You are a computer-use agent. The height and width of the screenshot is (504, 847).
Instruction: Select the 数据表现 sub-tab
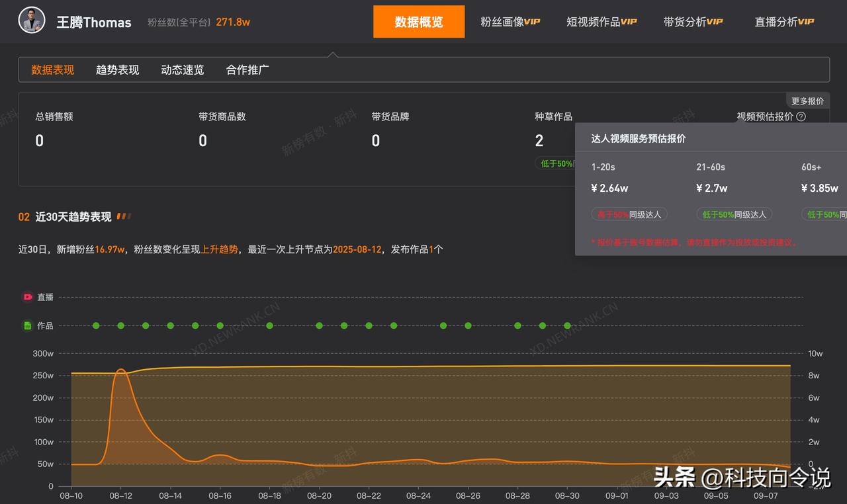(x=53, y=69)
